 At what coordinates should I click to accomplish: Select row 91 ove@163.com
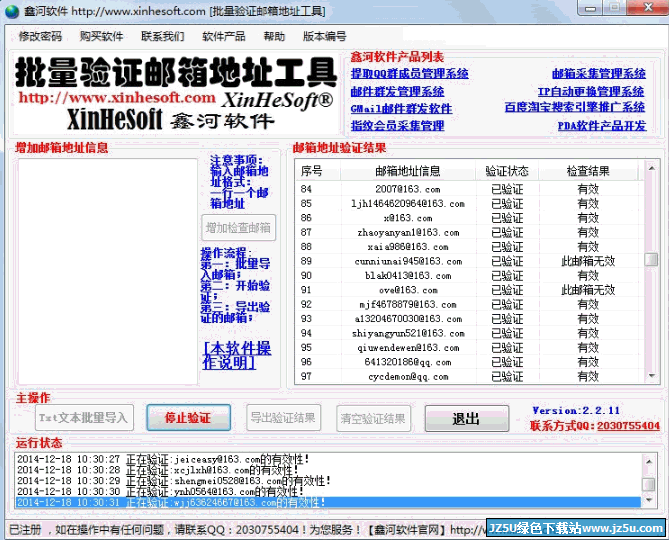(469, 290)
